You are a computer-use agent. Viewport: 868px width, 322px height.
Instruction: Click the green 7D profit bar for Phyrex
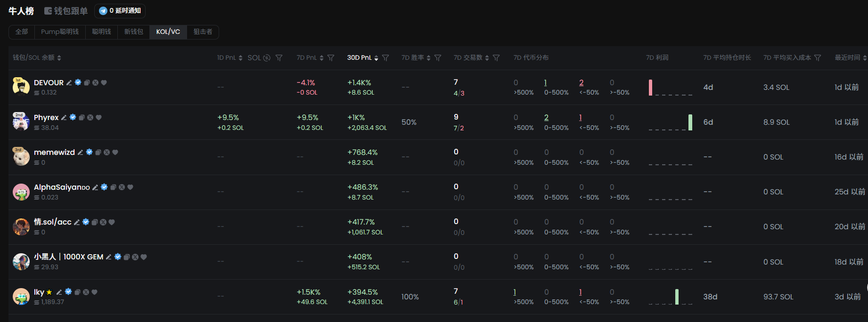(690, 122)
